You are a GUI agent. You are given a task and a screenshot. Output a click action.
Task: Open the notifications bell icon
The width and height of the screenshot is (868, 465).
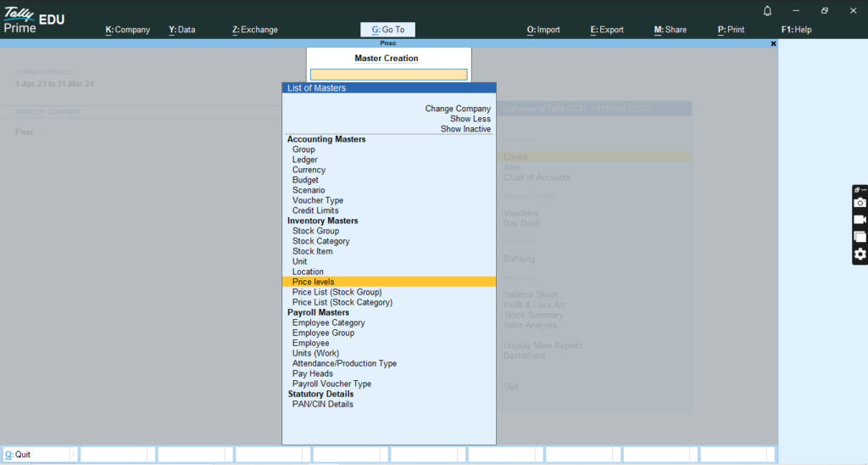[x=767, y=11]
